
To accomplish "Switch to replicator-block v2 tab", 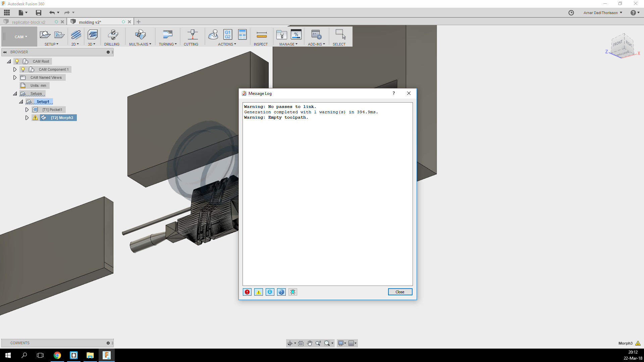I will coord(29,22).
